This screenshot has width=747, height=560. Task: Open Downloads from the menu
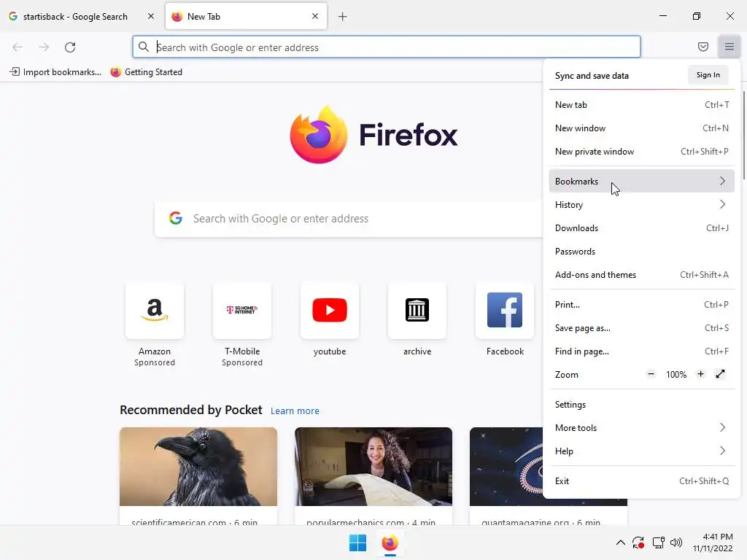point(641,227)
